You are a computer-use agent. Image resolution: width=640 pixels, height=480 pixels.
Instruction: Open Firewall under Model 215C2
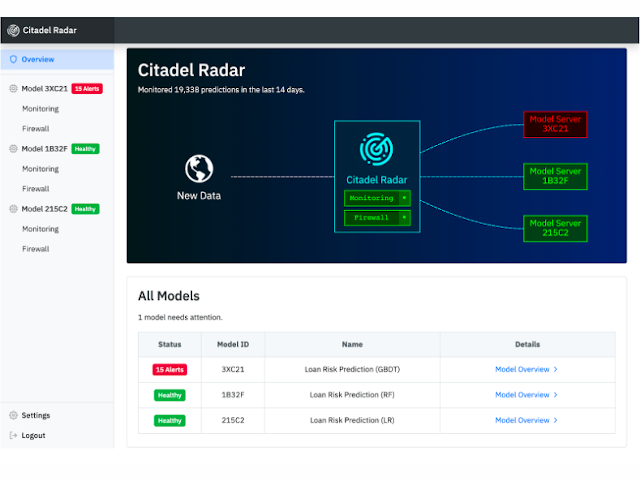(x=36, y=249)
